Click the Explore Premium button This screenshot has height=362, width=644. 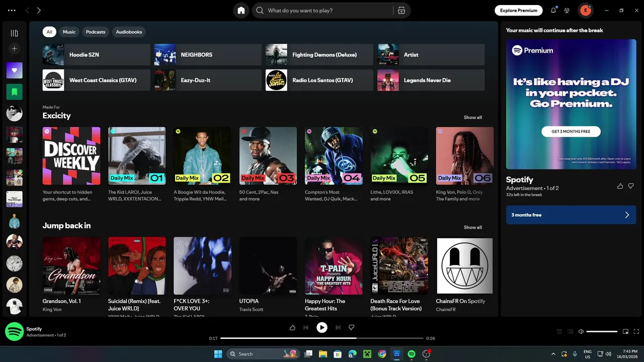(x=519, y=10)
